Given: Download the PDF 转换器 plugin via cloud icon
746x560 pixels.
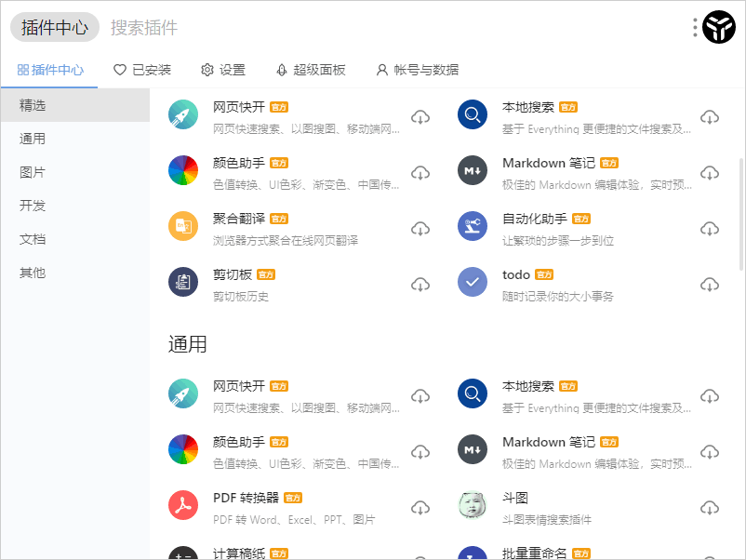Looking at the screenshot, I should [420, 508].
